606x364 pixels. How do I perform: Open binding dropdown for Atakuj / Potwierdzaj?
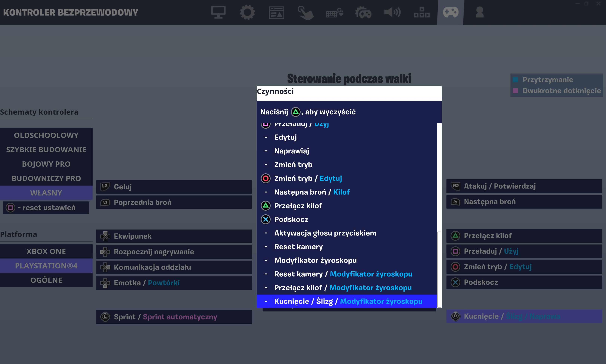[x=524, y=186]
